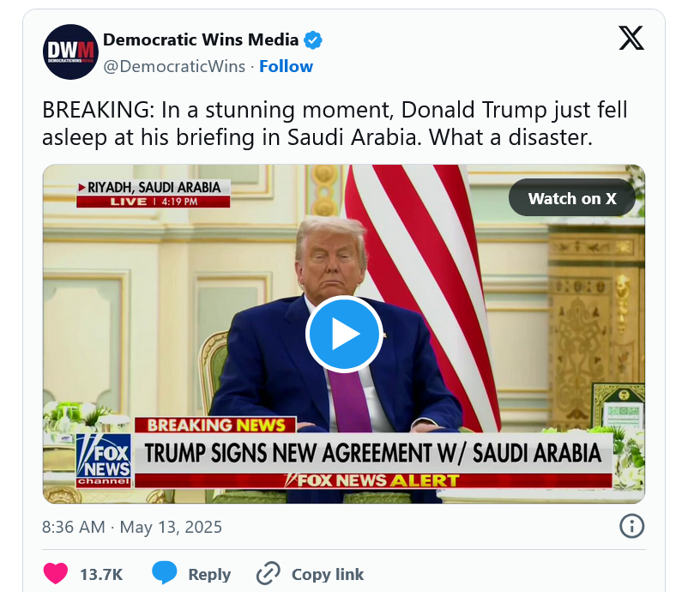The height and width of the screenshot is (592, 700).
Task: Click the blue verified badge
Action: click(313, 39)
